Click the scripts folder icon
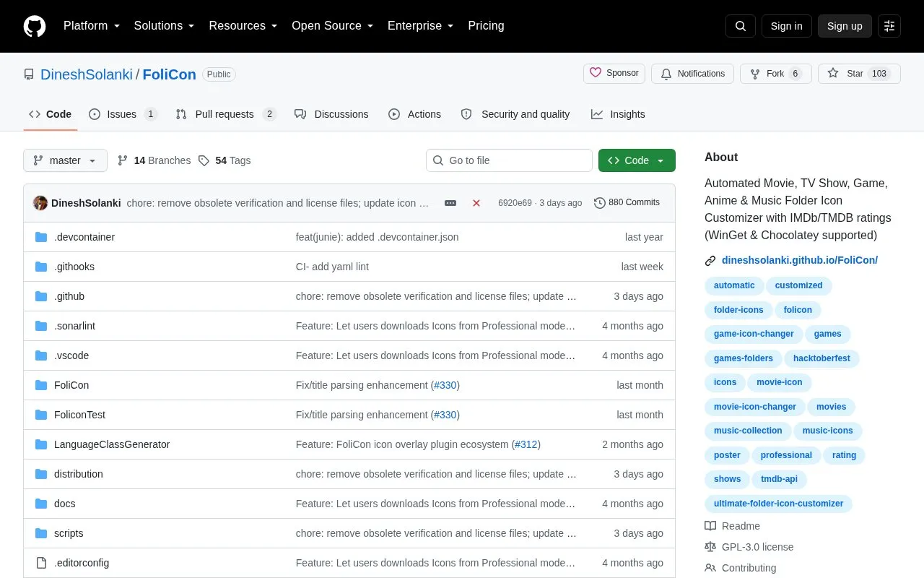 click(x=41, y=533)
